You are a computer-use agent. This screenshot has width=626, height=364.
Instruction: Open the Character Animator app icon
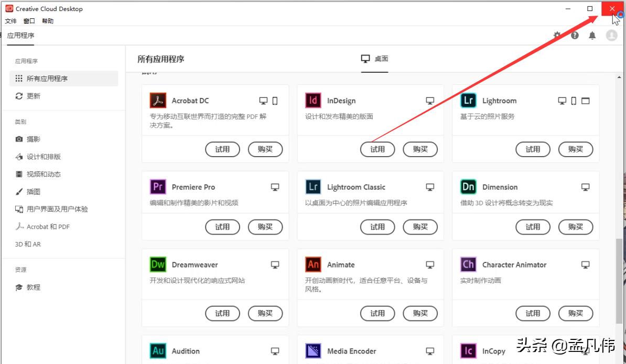pyautogui.click(x=468, y=264)
